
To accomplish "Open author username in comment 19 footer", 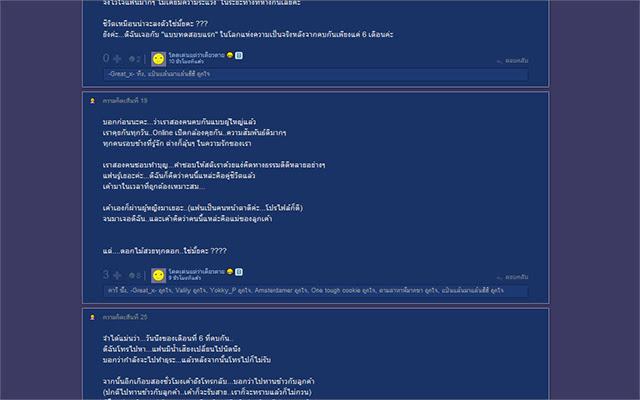I will coord(196,271).
